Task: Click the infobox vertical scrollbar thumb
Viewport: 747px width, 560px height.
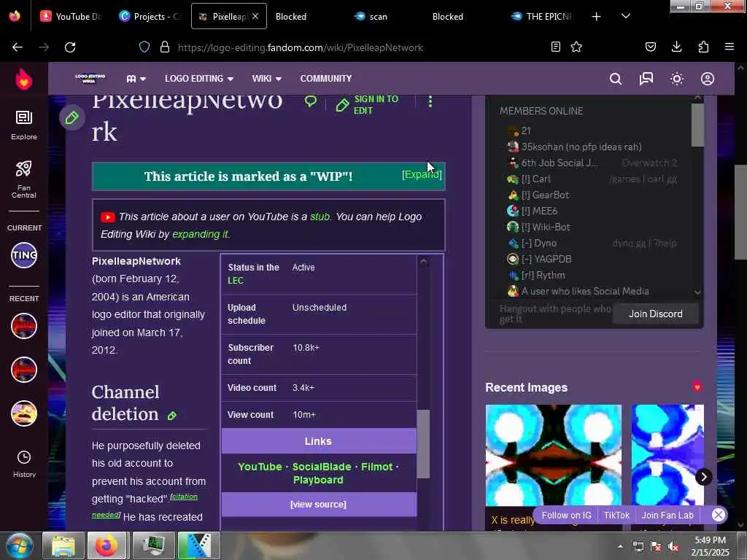Action: click(423, 444)
